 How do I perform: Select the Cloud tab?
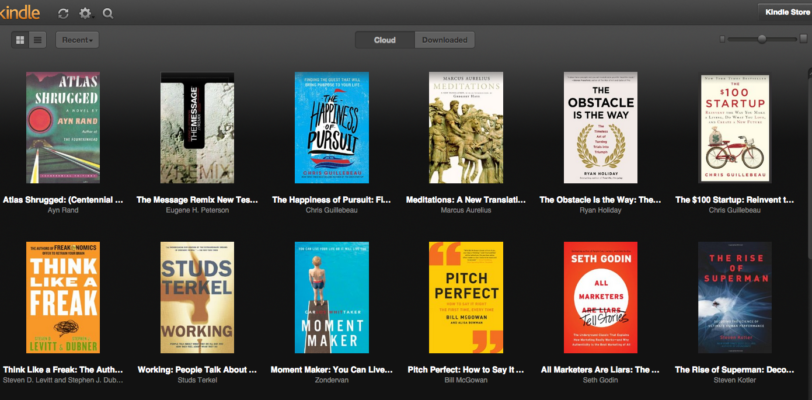(385, 40)
